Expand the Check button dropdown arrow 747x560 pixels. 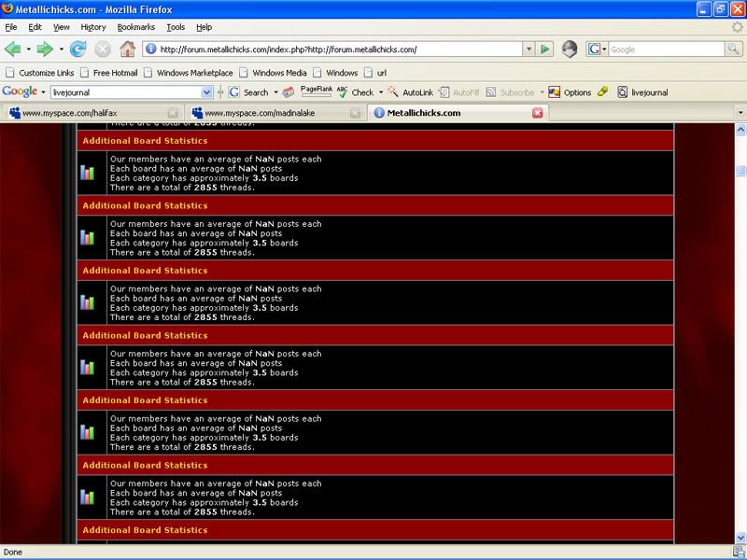tap(381, 92)
